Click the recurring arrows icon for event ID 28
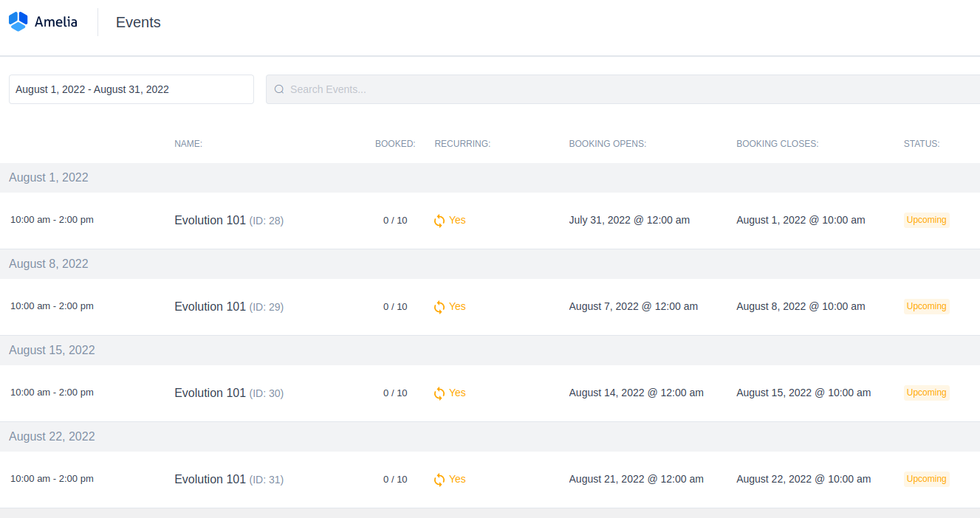Viewport: 980px width, 518px height. point(439,220)
